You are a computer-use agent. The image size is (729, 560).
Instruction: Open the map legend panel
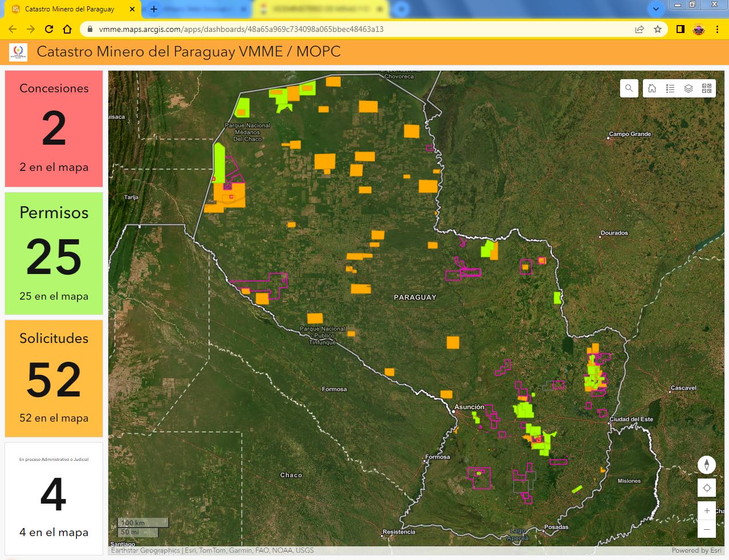(670, 88)
